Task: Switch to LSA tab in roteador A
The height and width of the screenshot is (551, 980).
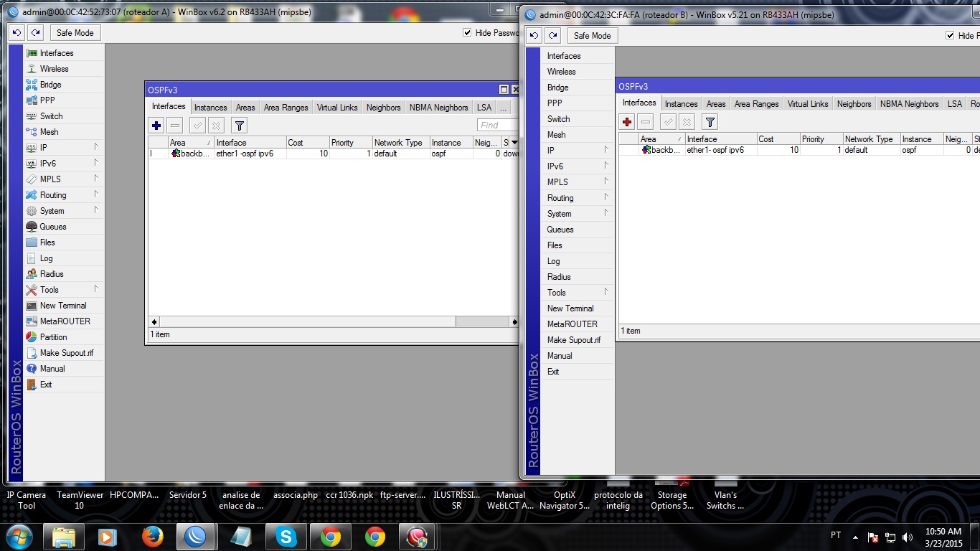Action: tap(485, 108)
